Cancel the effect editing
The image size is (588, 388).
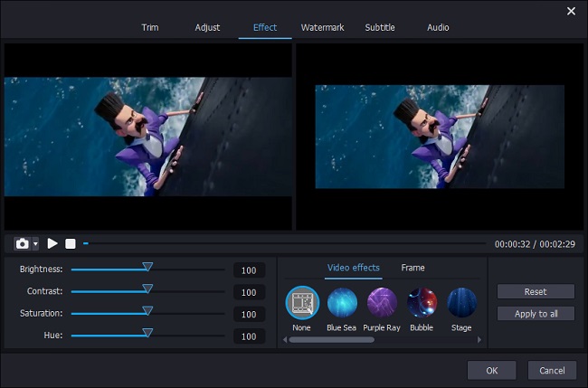click(552, 371)
